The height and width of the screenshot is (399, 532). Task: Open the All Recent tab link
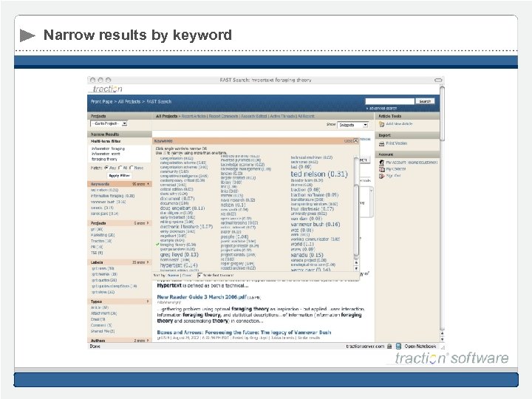306,116
